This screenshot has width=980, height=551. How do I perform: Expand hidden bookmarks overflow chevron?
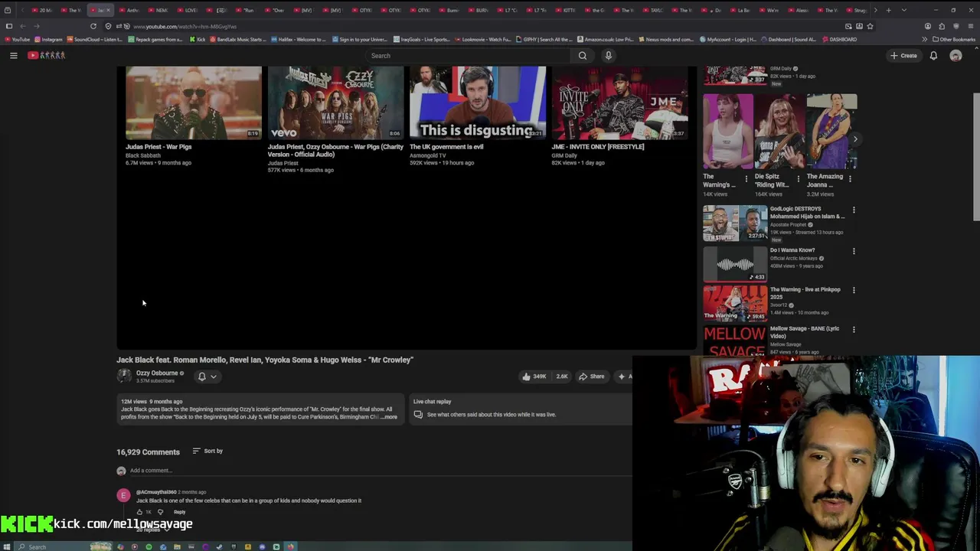point(924,39)
